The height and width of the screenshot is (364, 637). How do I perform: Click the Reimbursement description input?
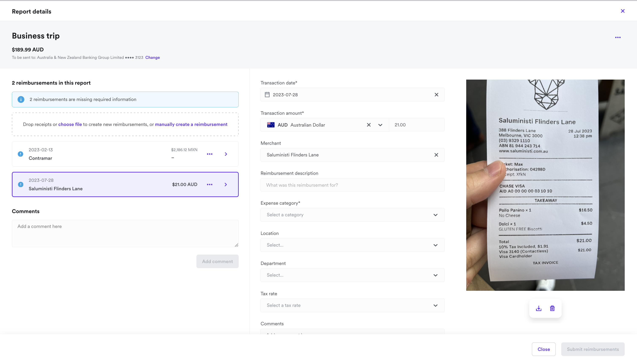(x=353, y=185)
